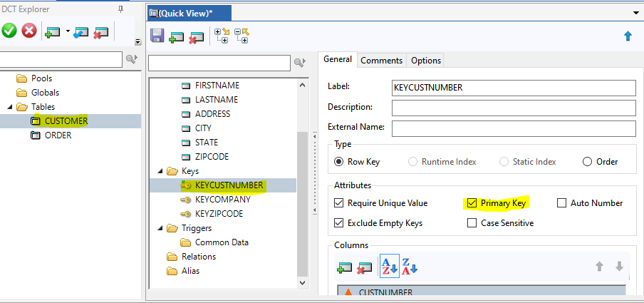Image resolution: width=644 pixels, height=303 pixels.
Task: Select the Pools folder
Action: point(41,78)
